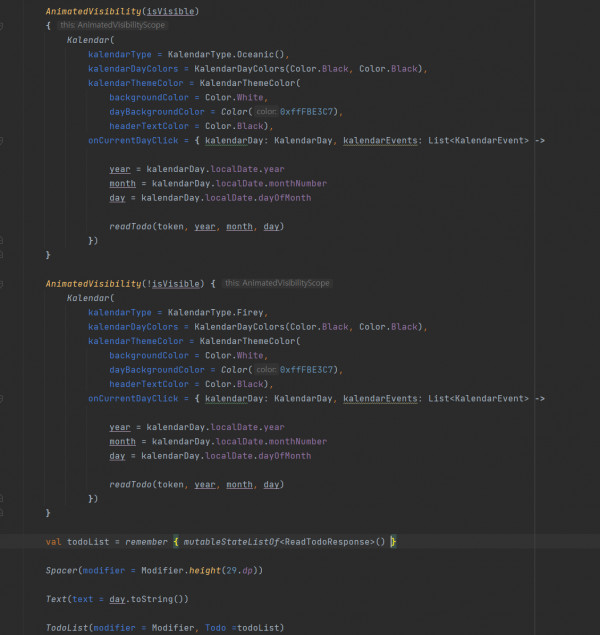Click the 29.dp value
This screenshot has height=635, width=600.
(x=239, y=570)
